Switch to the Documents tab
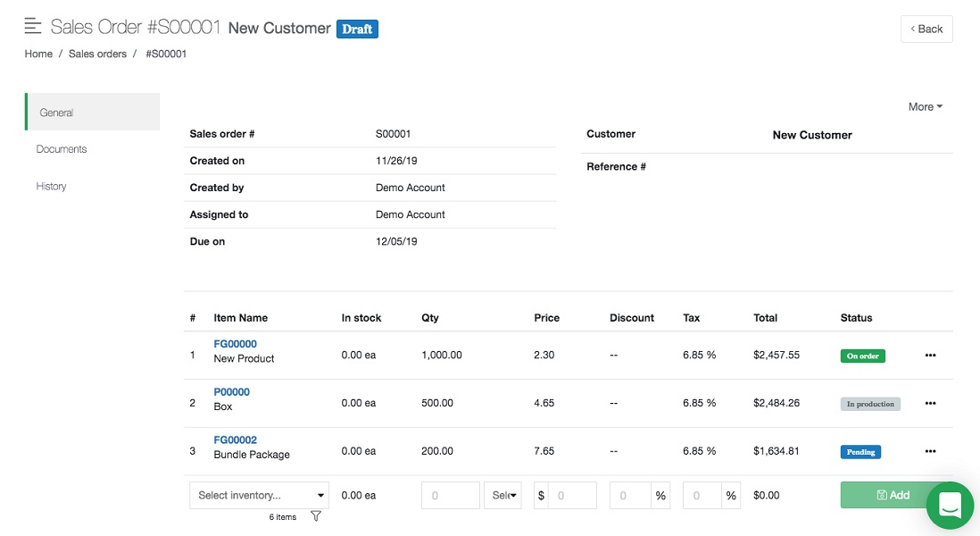 pos(62,149)
